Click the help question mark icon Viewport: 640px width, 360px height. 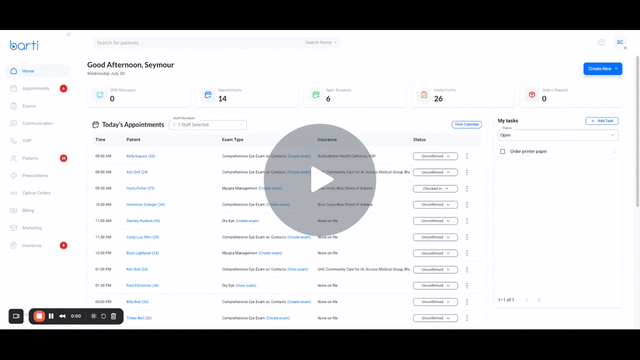pos(601,42)
